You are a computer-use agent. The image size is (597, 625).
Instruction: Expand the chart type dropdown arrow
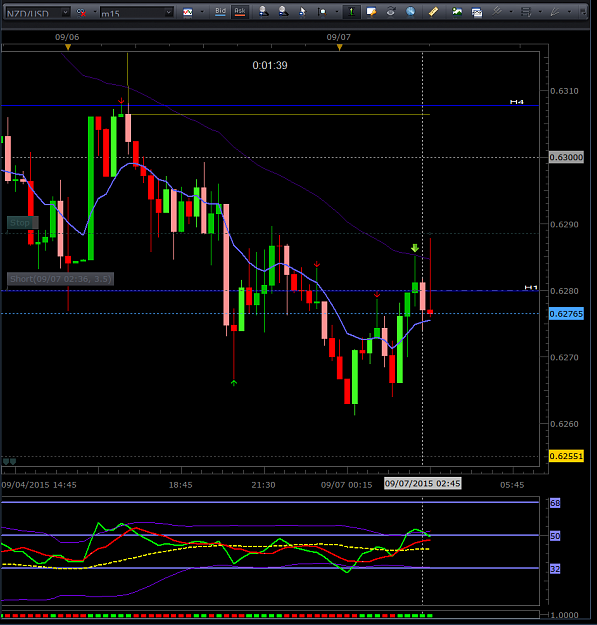[x=202, y=12]
